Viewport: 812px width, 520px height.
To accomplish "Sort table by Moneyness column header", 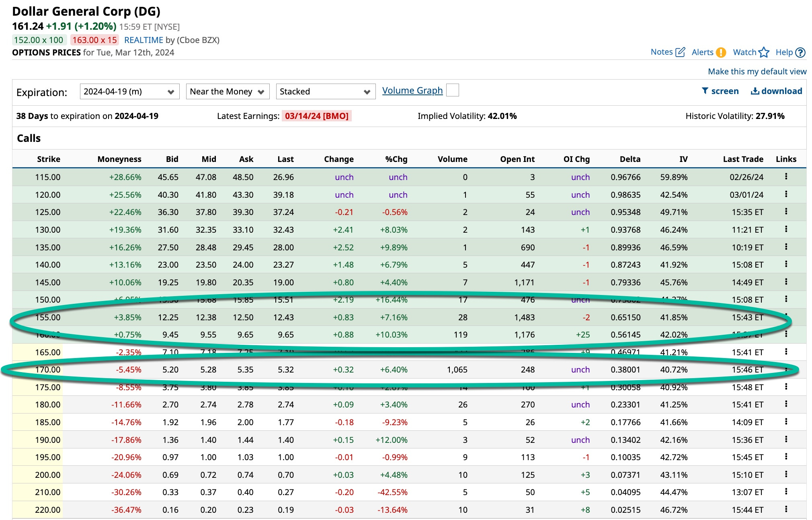I will pos(119,159).
